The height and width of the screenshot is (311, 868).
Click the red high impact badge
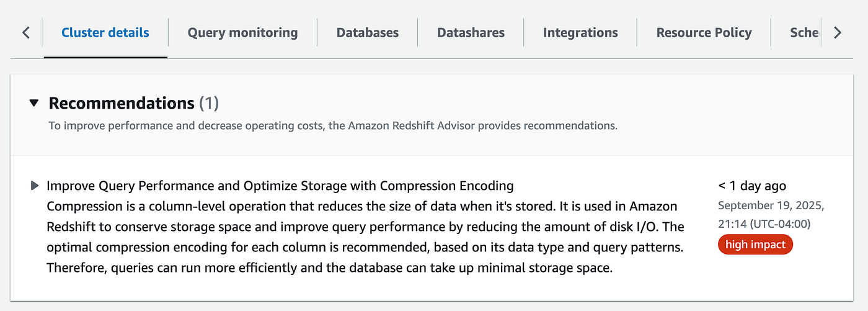point(755,245)
